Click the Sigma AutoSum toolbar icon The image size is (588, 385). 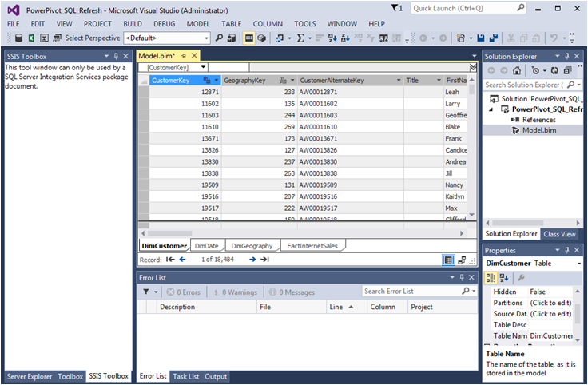click(x=300, y=38)
